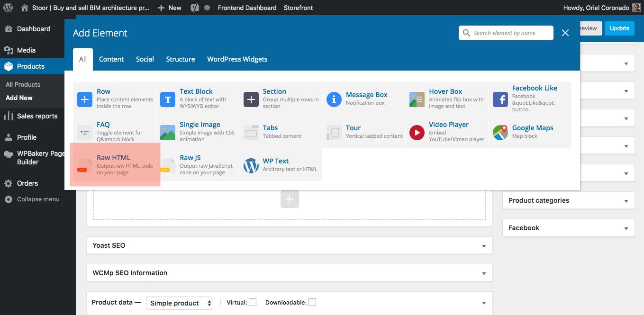The image size is (644, 315).
Task: Choose the FAQ toggle element icon
Action: pyautogui.click(x=85, y=133)
